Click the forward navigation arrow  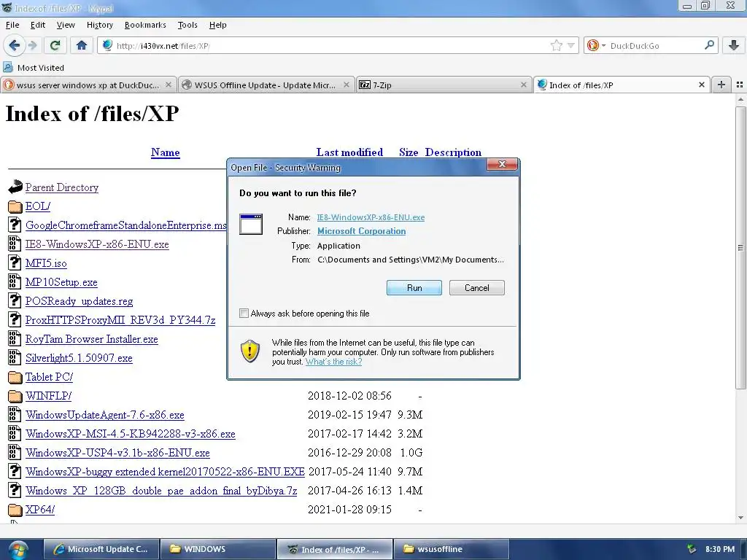pos(32,45)
